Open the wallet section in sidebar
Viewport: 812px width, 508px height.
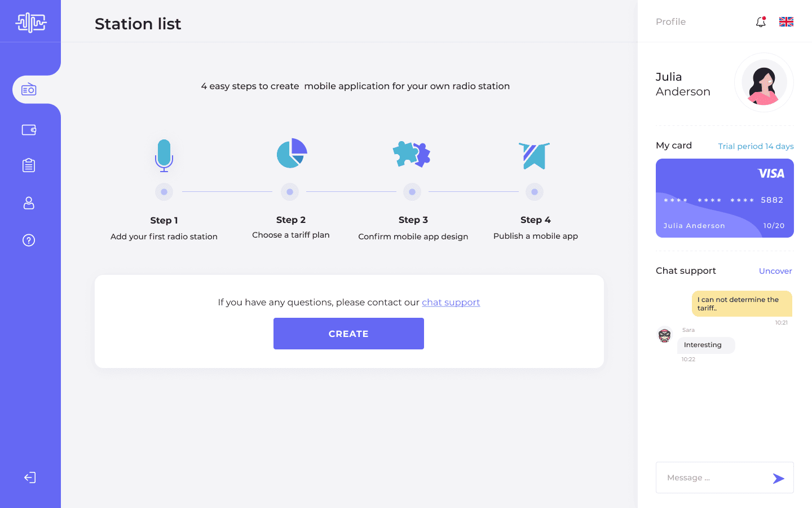29,130
